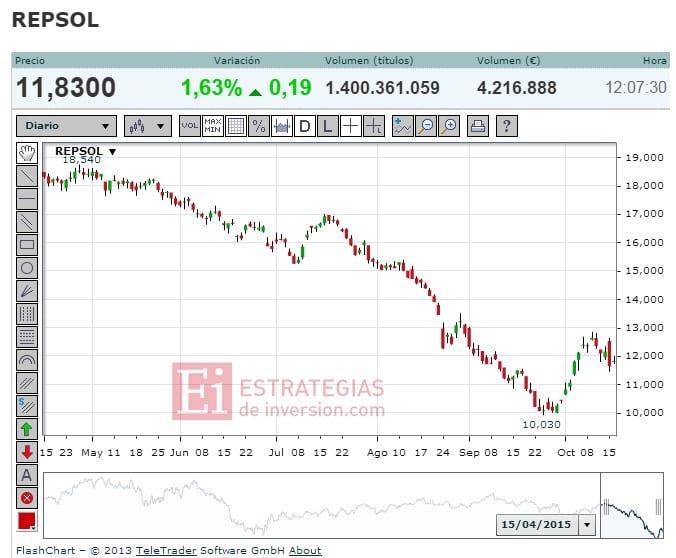Enable the crosshair cursor
The height and width of the screenshot is (558, 676).
351,126
